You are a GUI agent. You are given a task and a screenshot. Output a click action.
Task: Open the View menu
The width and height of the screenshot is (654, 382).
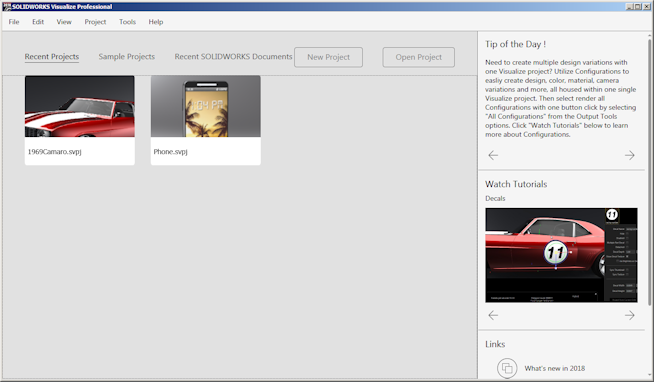[x=64, y=22]
